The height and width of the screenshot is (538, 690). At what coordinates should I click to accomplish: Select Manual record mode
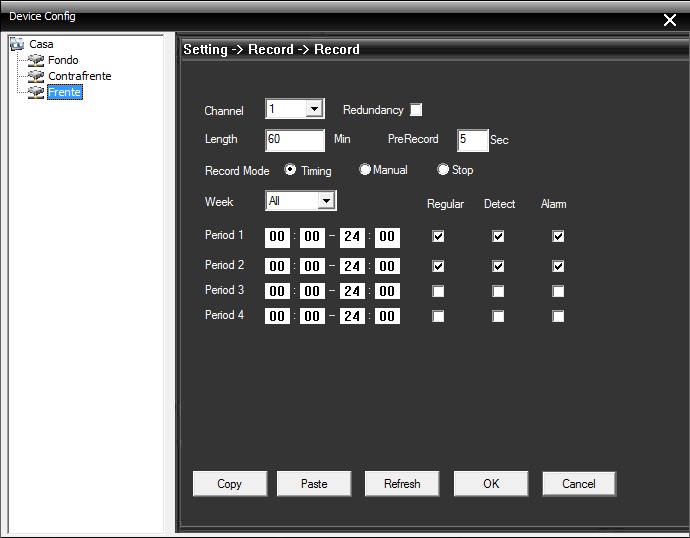[365, 169]
